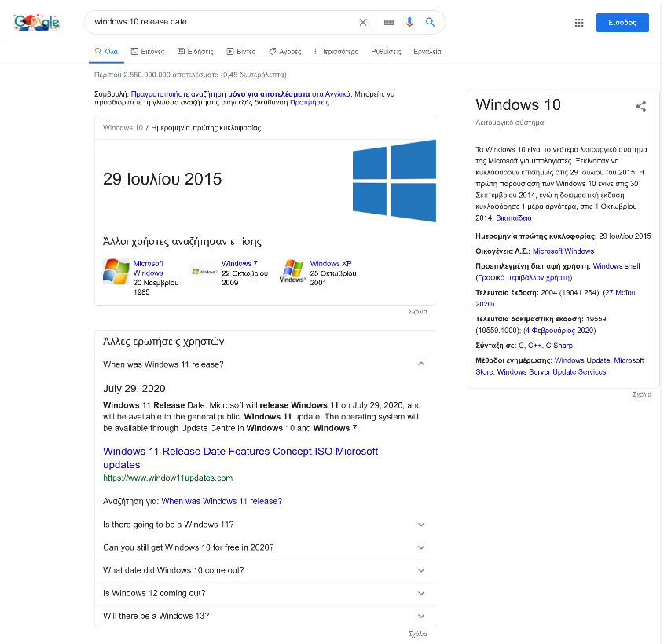Click Σχόλια below the release date card
The width and height of the screenshot is (664, 644).
[x=417, y=312]
